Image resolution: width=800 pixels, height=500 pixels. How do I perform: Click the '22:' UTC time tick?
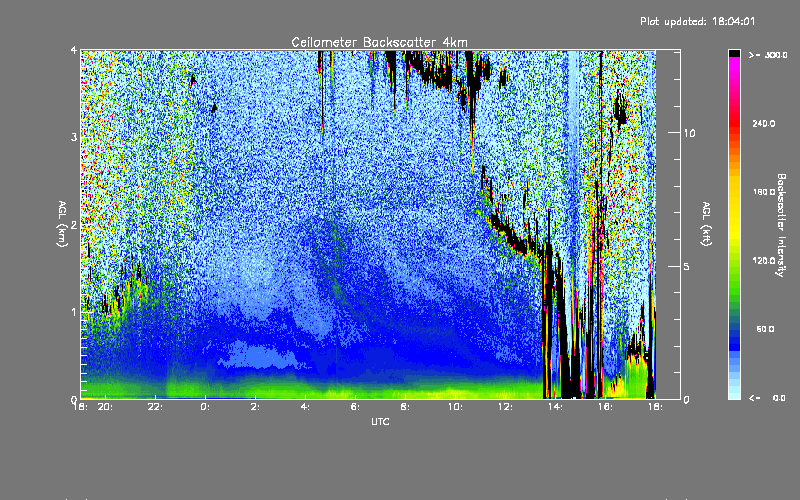[155, 407]
